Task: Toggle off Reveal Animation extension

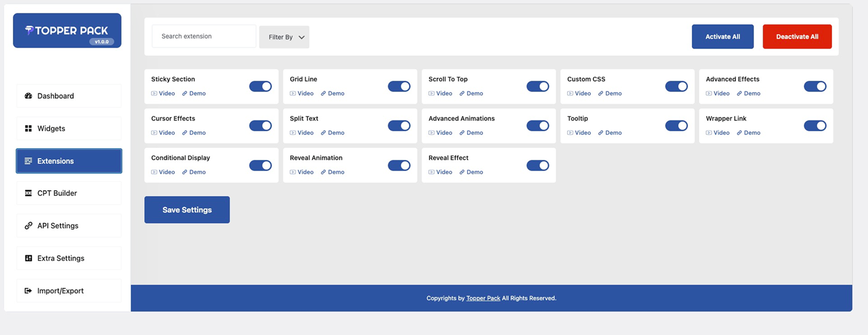Action: pyautogui.click(x=399, y=165)
